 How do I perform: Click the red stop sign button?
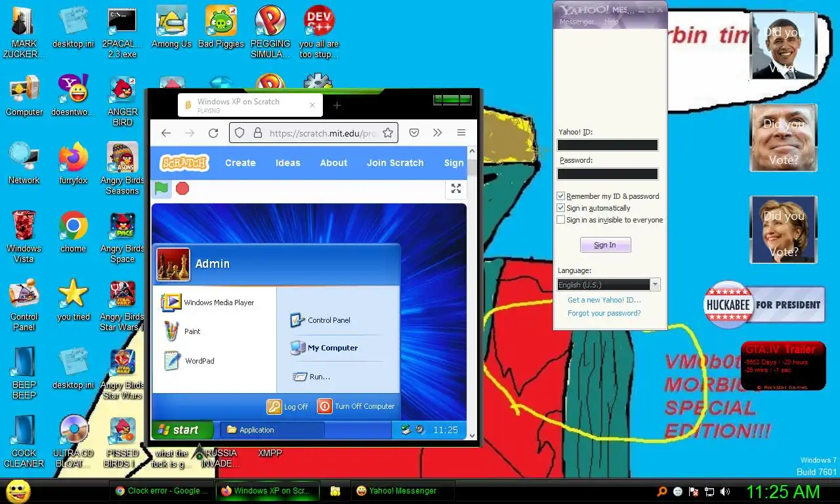click(x=182, y=188)
